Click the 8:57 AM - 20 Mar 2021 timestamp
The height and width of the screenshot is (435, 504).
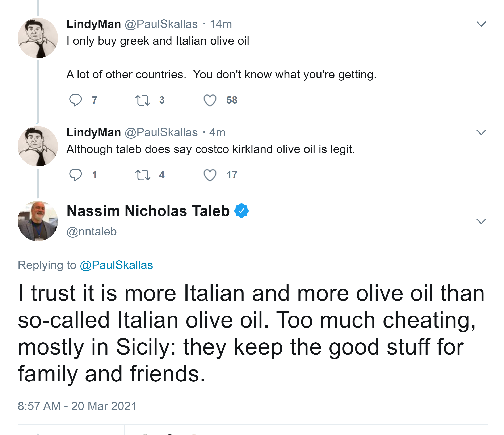77,406
